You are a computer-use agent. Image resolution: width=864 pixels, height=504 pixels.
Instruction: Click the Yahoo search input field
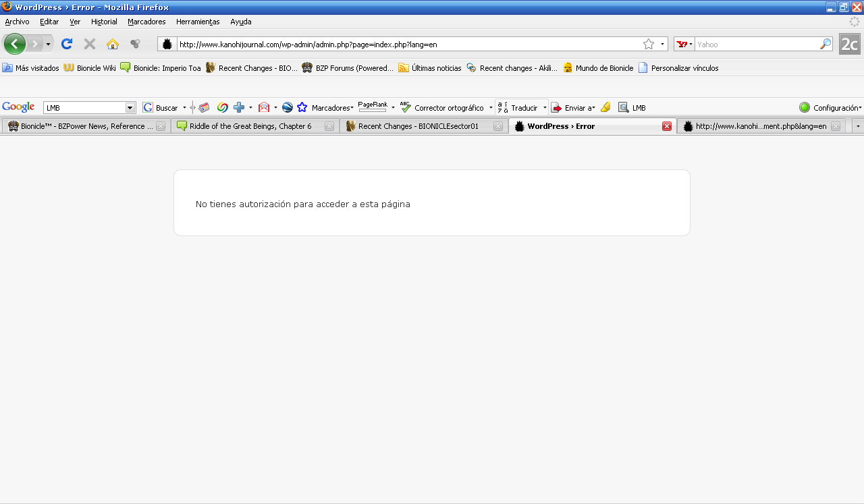757,45
